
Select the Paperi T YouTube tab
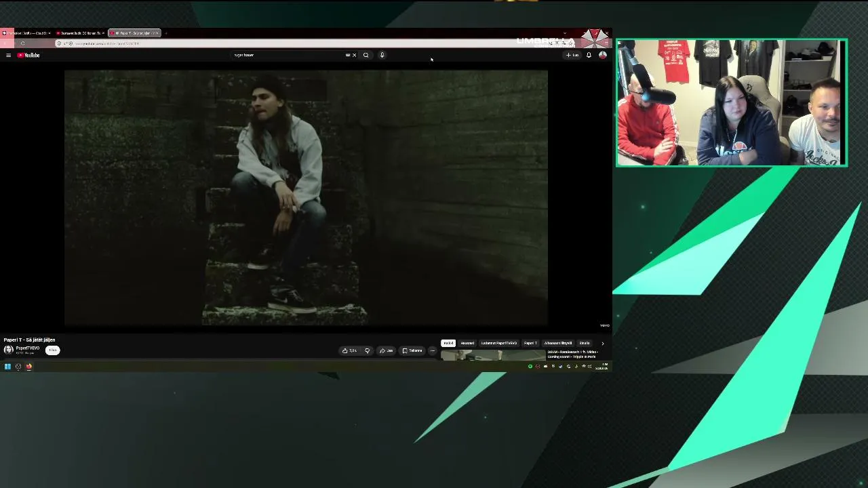[x=134, y=33]
